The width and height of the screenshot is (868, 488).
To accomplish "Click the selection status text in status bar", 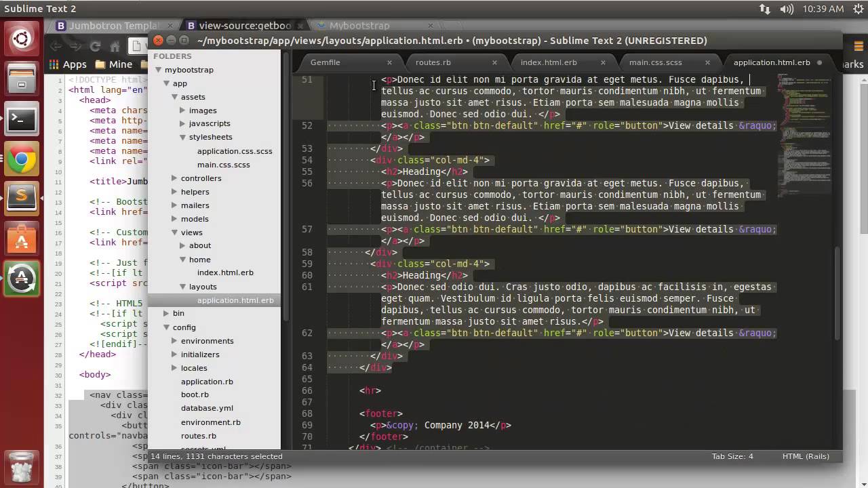I will tap(216, 456).
